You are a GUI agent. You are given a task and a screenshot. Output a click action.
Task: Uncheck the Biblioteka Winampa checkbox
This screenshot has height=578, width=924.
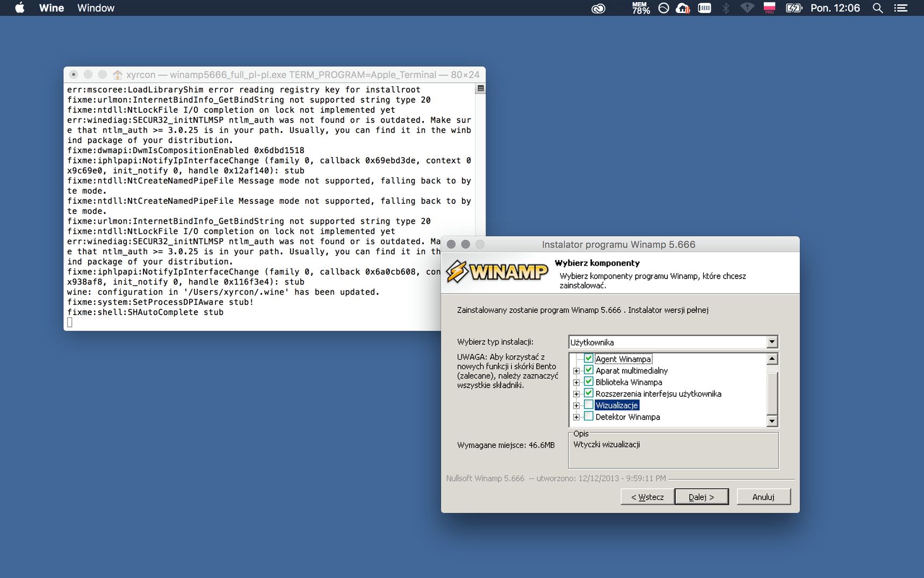click(x=589, y=382)
